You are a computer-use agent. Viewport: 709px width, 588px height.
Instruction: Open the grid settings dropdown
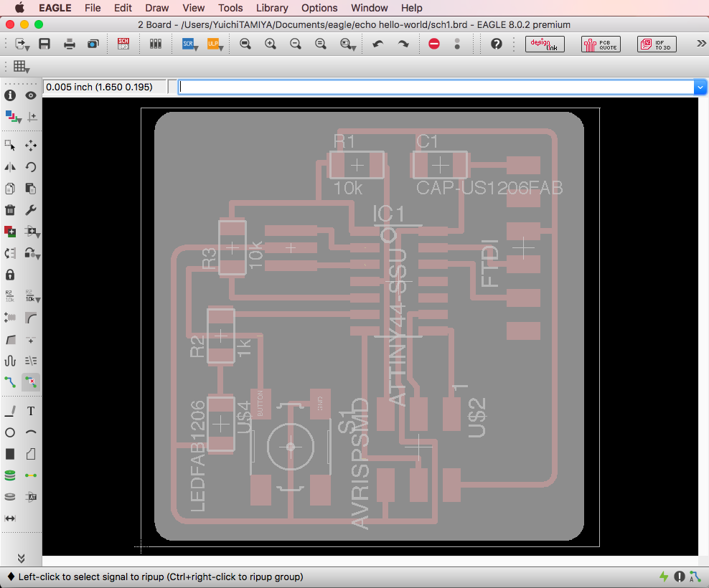[x=21, y=67]
